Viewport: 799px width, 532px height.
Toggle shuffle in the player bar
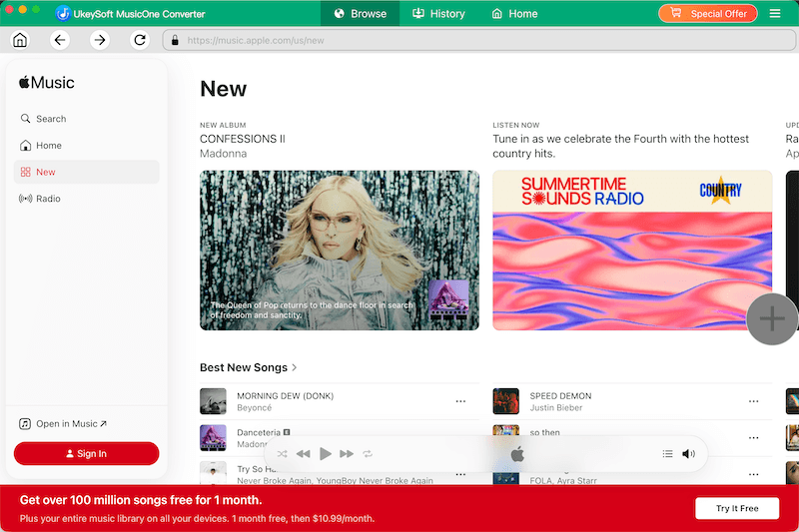[283, 453]
